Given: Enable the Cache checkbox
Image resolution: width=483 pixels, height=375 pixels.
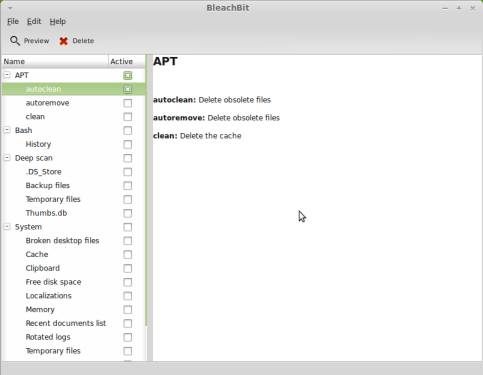Looking at the screenshot, I should point(127,254).
